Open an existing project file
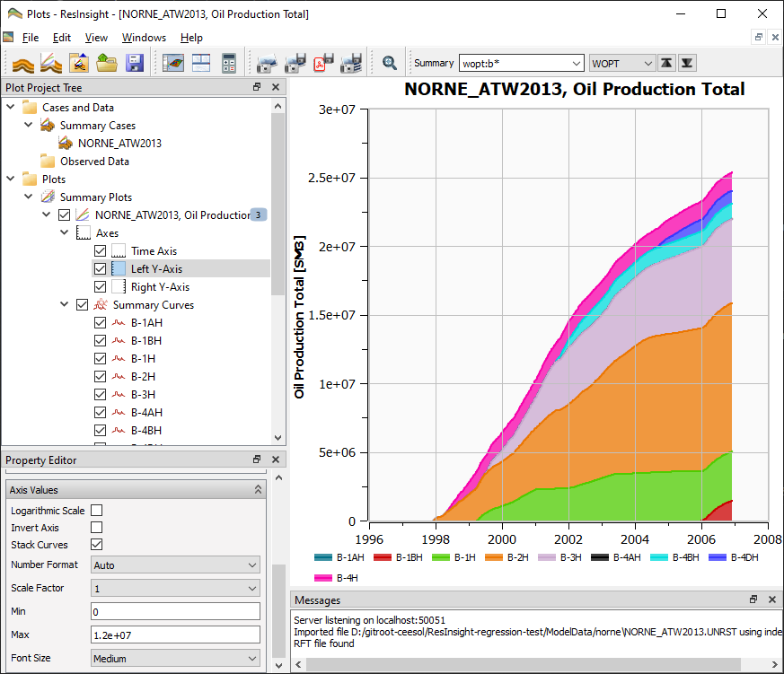784x674 pixels. click(104, 63)
